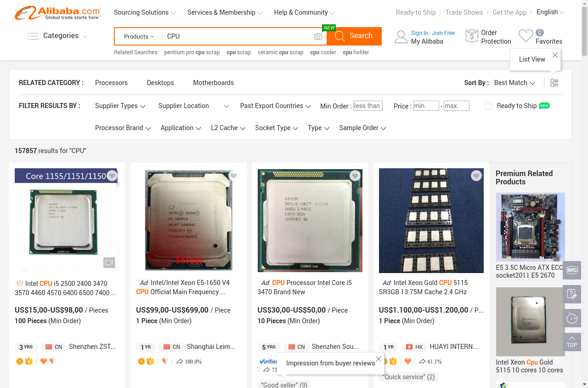The width and height of the screenshot is (588, 388).
Task: Expand the Application filter
Action: [x=181, y=128]
